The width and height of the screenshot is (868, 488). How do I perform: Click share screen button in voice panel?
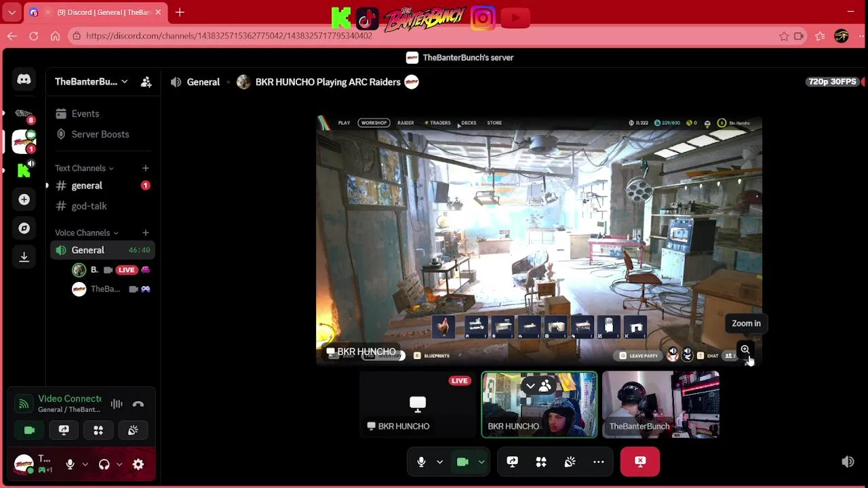click(x=64, y=430)
